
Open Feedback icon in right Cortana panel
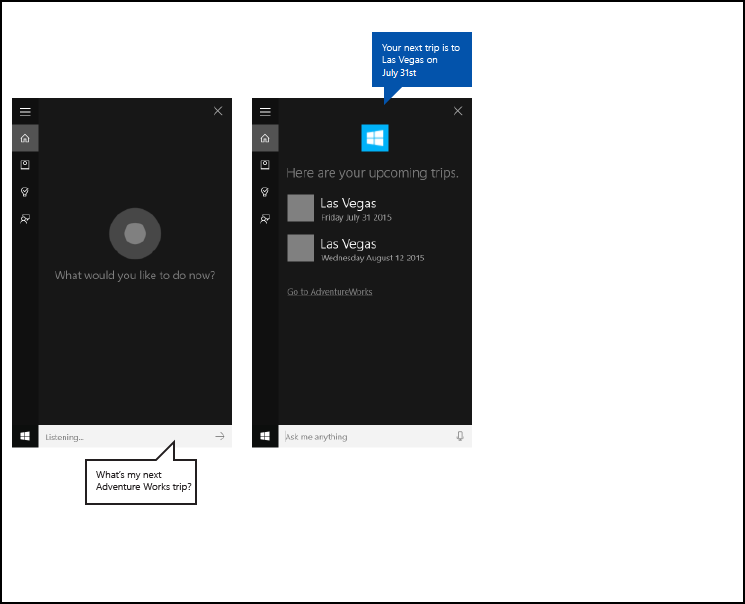265,219
